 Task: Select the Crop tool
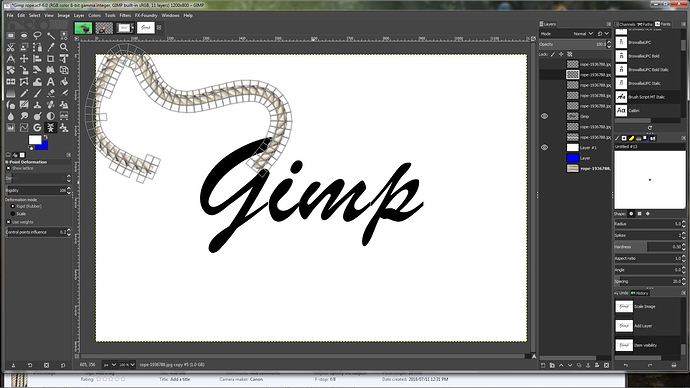pyautogui.click(x=51, y=59)
